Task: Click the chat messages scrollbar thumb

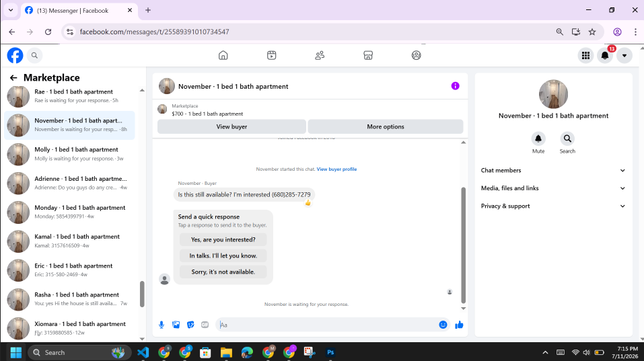Action: [463, 245]
